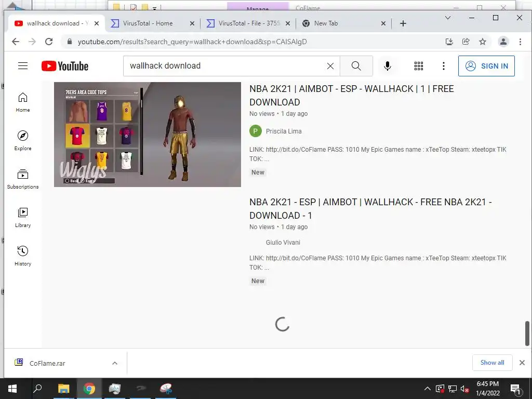Click the browser forward arrow

(x=32, y=42)
